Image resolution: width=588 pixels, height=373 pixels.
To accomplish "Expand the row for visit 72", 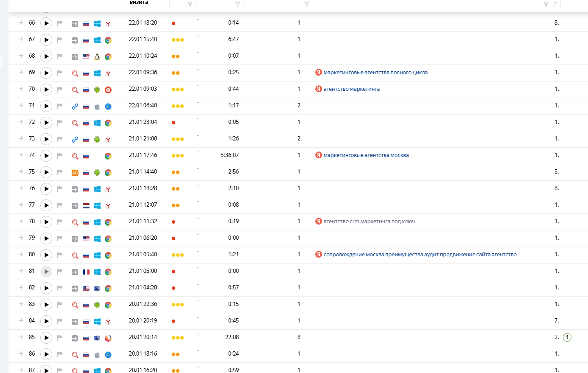I will (21, 122).
